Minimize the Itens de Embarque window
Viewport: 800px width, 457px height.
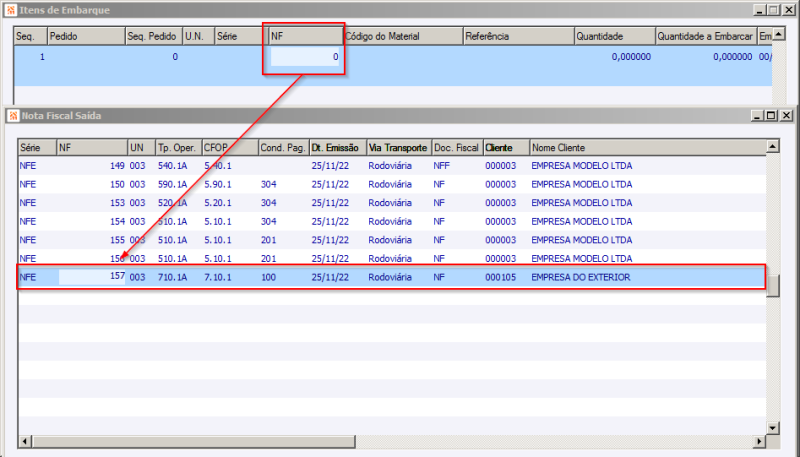click(x=760, y=10)
